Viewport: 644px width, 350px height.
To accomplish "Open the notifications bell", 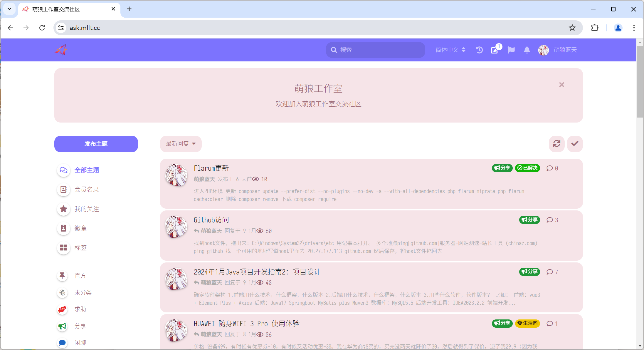I will (x=527, y=50).
